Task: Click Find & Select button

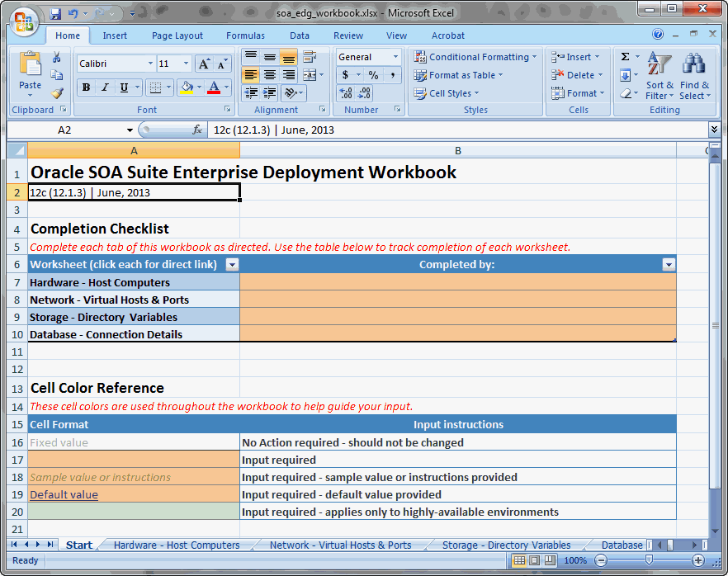Action: click(x=695, y=76)
